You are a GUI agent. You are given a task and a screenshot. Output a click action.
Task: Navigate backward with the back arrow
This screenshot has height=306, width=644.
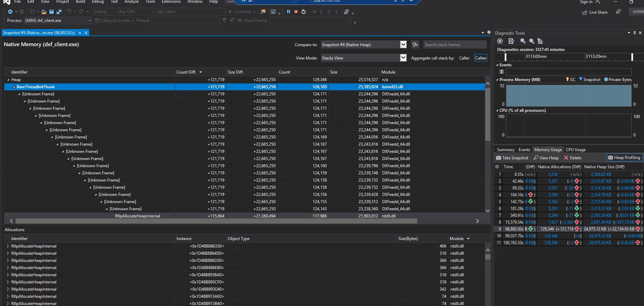[10, 12]
